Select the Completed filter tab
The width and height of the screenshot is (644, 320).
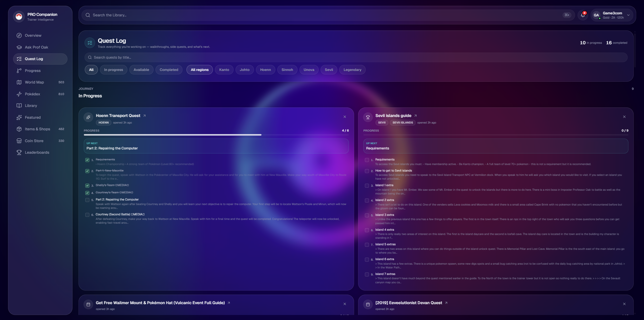pyautogui.click(x=169, y=70)
